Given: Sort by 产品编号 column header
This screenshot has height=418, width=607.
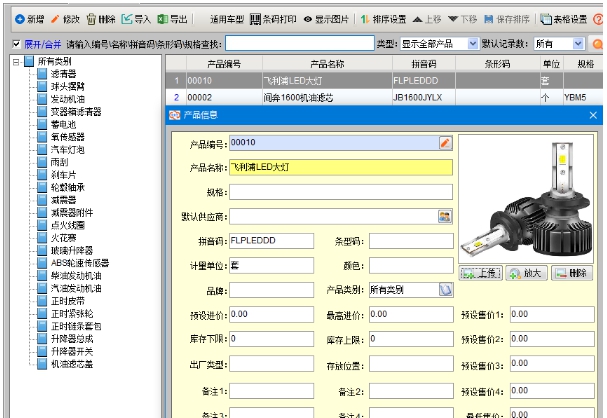Looking at the screenshot, I should pyautogui.click(x=224, y=64).
